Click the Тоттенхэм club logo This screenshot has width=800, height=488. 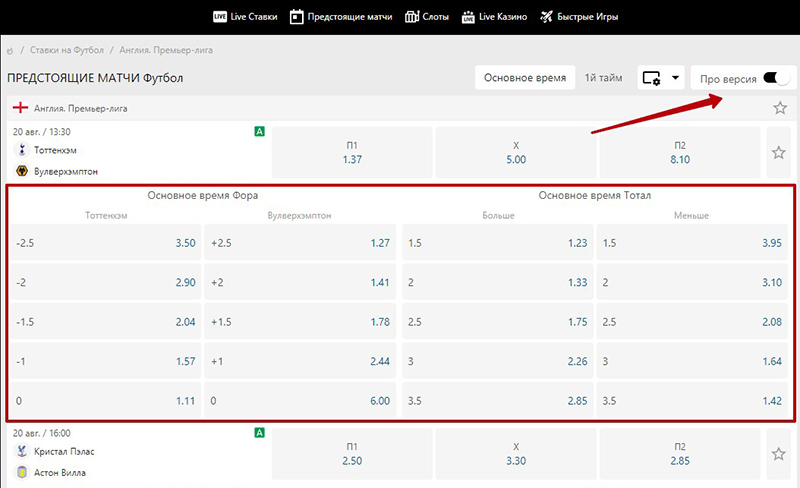coord(21,150)
